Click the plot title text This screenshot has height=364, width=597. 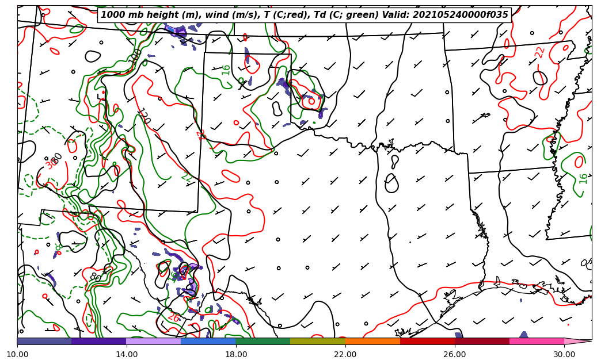pyautogui.click(x=305, y=15)
